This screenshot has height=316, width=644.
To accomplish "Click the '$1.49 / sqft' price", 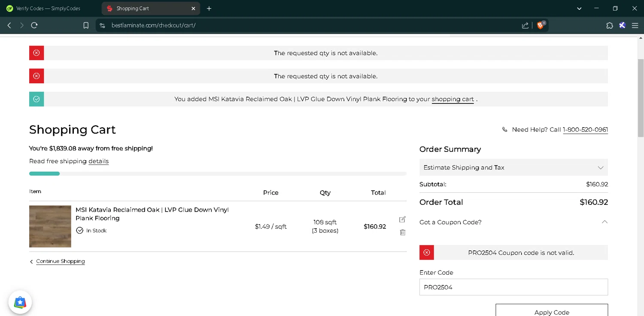I will pos(270,227).
